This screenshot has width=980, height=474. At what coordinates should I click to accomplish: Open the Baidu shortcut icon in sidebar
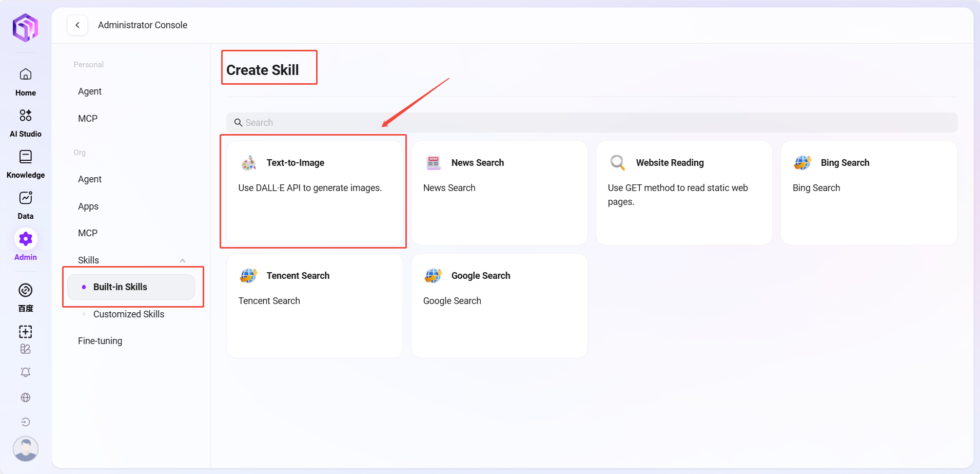coord(26,291)
